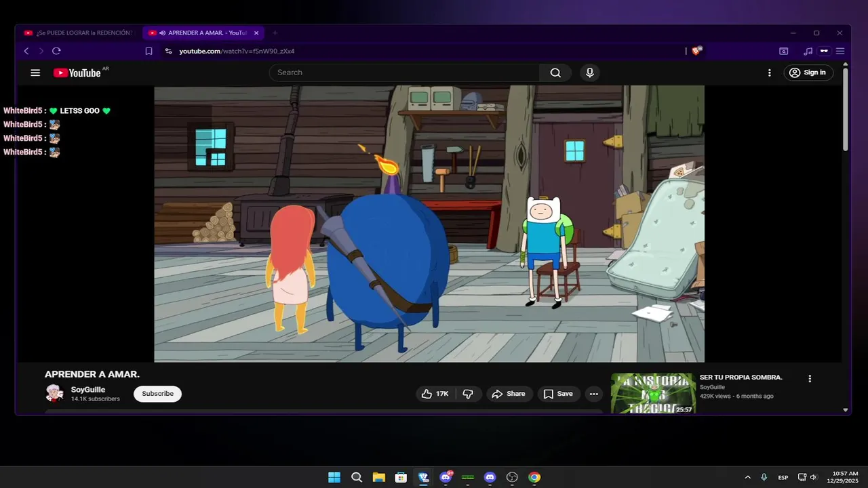Bookmark this page with the bookmark icon
This screenshot has width=868, height=488.
[149, 51]
